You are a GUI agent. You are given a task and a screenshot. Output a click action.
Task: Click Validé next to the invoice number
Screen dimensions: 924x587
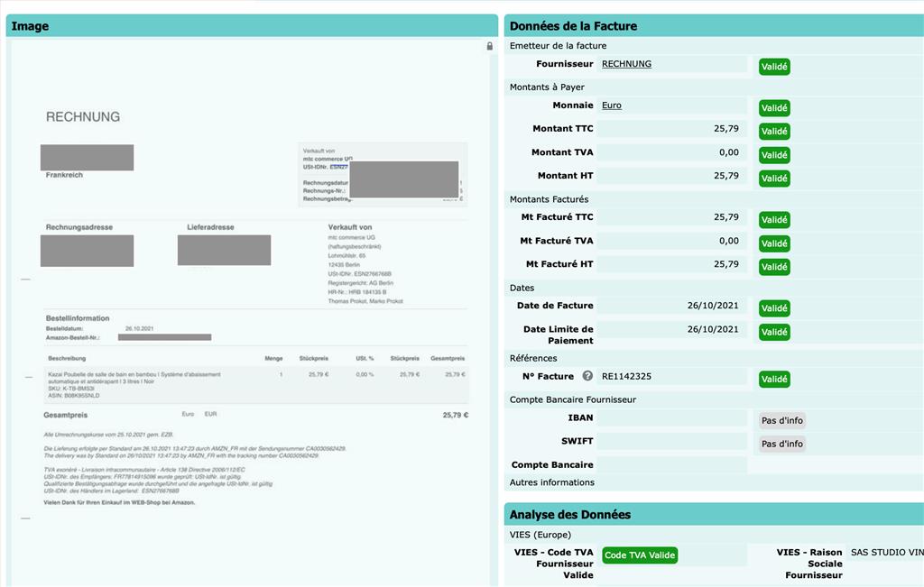773,379
